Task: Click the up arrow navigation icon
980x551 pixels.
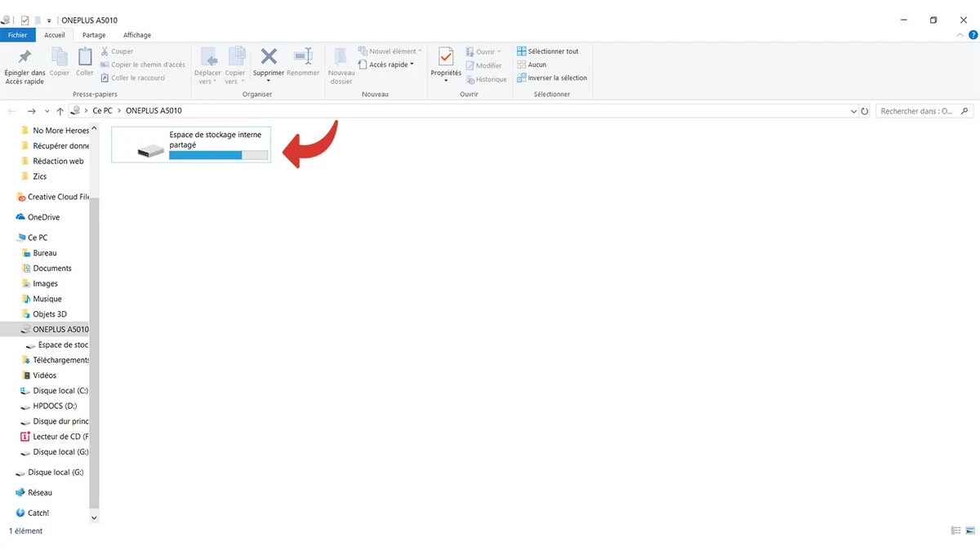Action: (x=60, y=111)
